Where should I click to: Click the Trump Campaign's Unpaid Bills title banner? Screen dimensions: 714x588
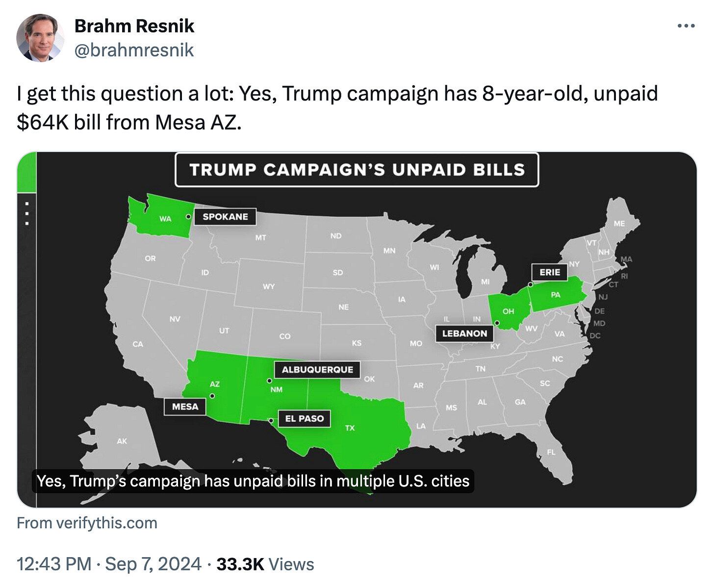click(357, 170)
